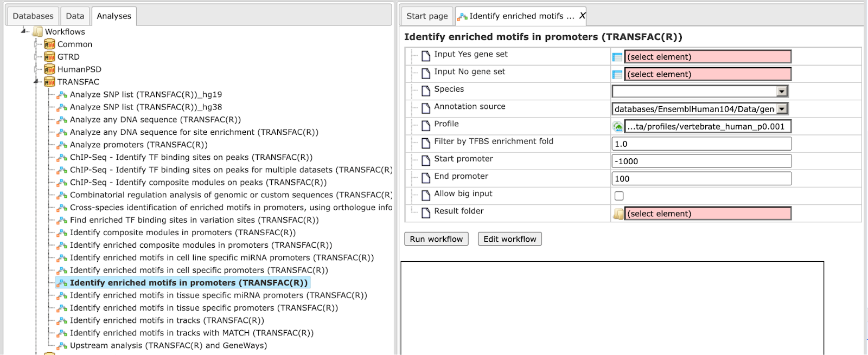This screenshot has width=868, height=355.
Task: Open ChIP-Seq Identify TF binding sites on peaks (TRANSFAC(R))
Action: coord(192,157)
